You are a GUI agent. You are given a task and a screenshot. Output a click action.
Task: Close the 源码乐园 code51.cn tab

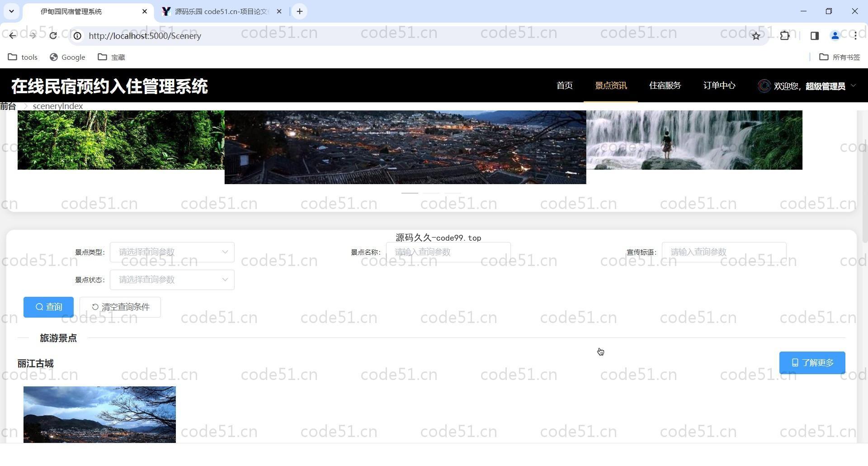click(279, 11)
